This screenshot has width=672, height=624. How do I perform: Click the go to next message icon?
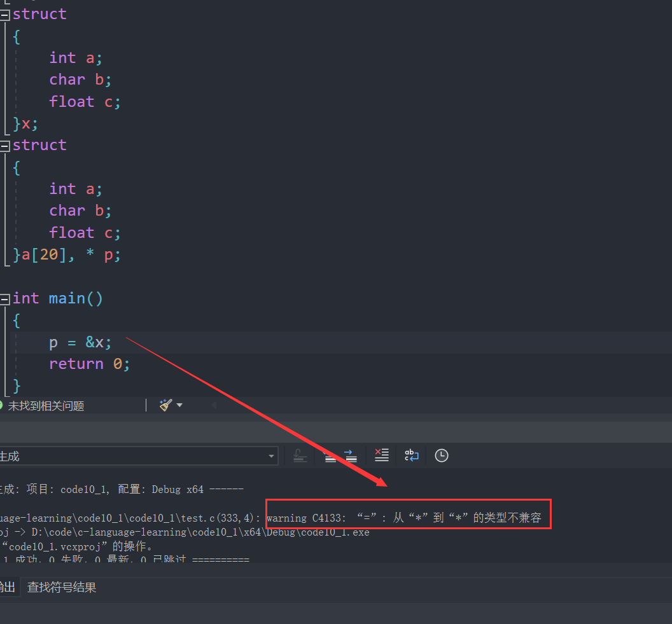(351, 455)
